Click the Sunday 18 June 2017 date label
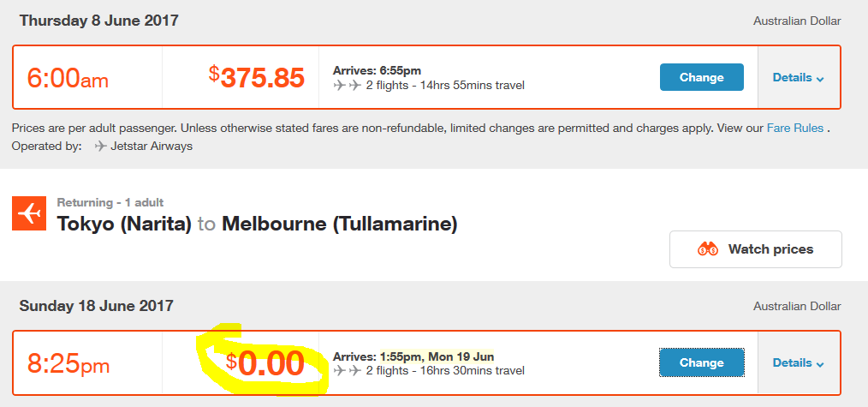The width and height of the screenshot is (868, 407). coord(97,306)
